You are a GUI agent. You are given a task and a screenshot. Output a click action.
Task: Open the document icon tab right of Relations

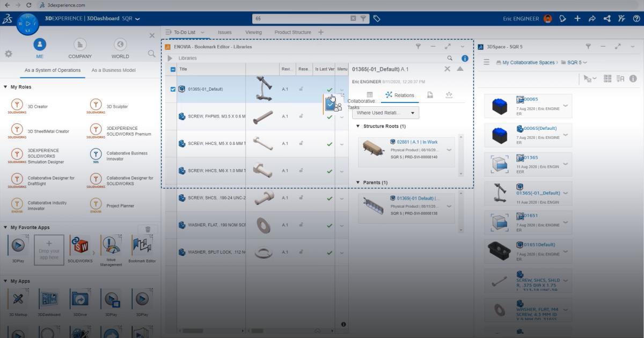click(x=430, y=95)
